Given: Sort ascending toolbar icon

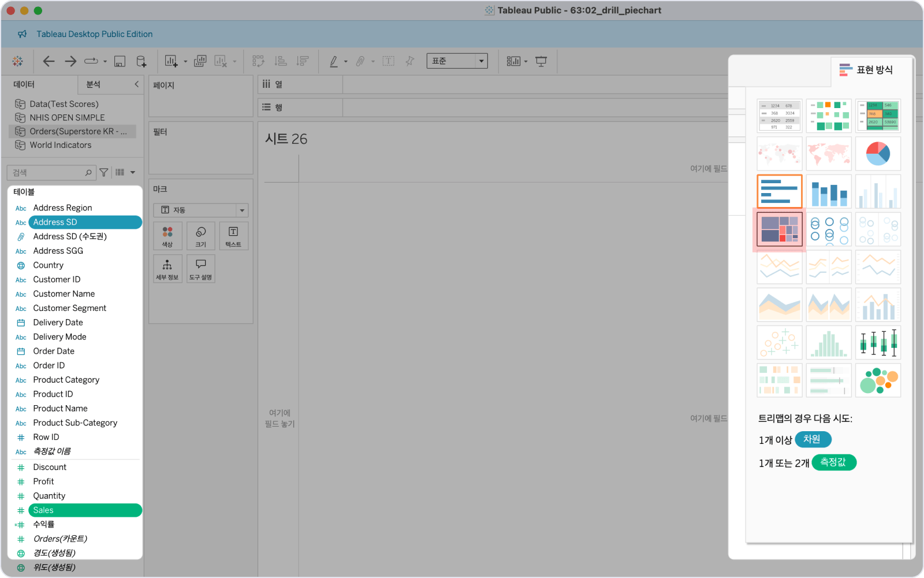Looking at the screenshot, I should (281, 61).
